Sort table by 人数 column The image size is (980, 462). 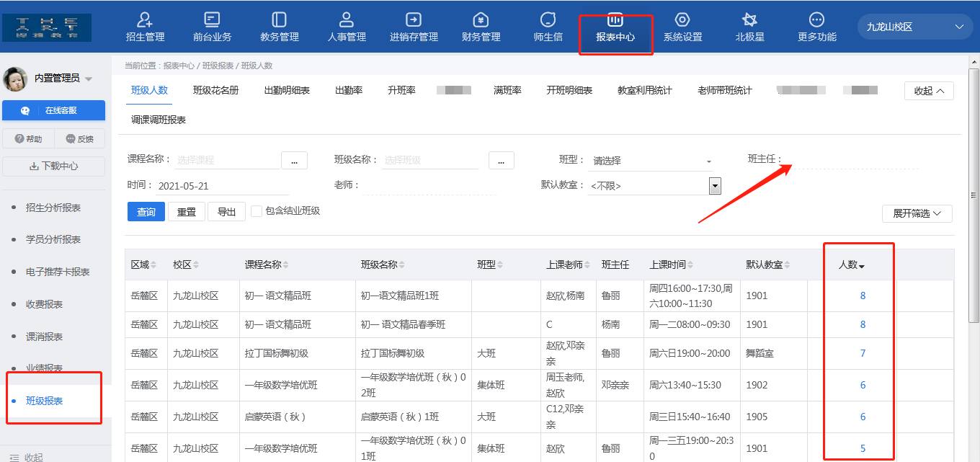point(852,265)
